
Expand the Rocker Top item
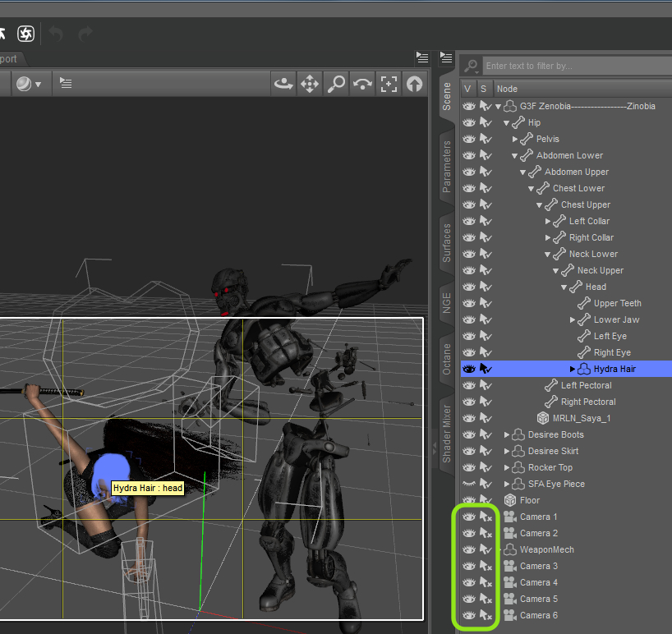click(507, 467)
